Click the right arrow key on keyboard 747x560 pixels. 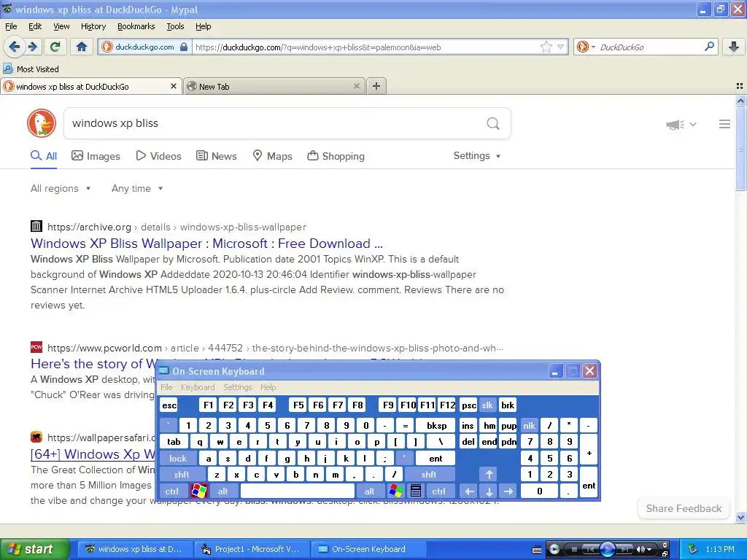point(508,491)
